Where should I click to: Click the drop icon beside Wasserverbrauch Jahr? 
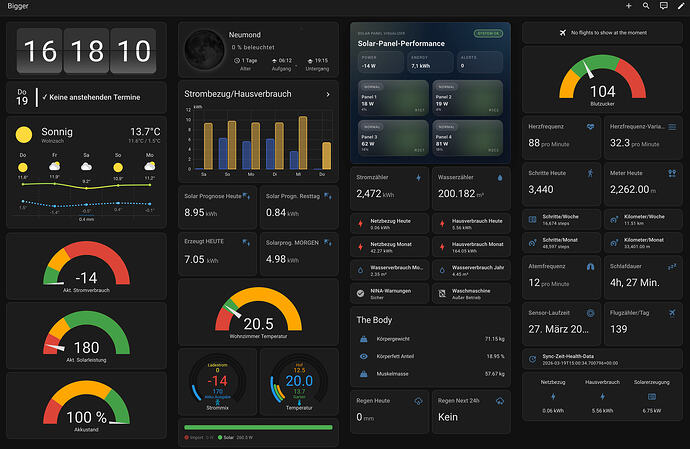tap(442, 270)
